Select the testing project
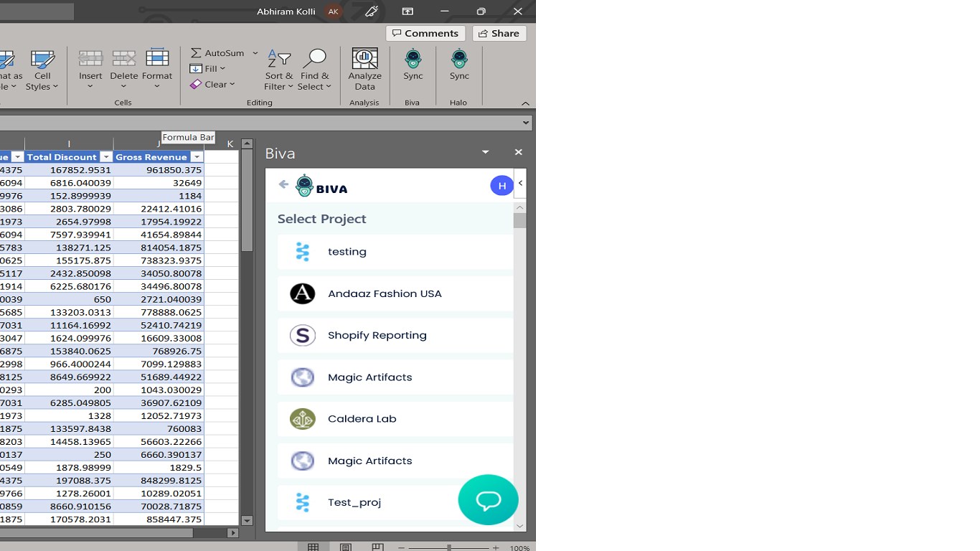Viewport: 980px width, 551px height. [395, 252]
